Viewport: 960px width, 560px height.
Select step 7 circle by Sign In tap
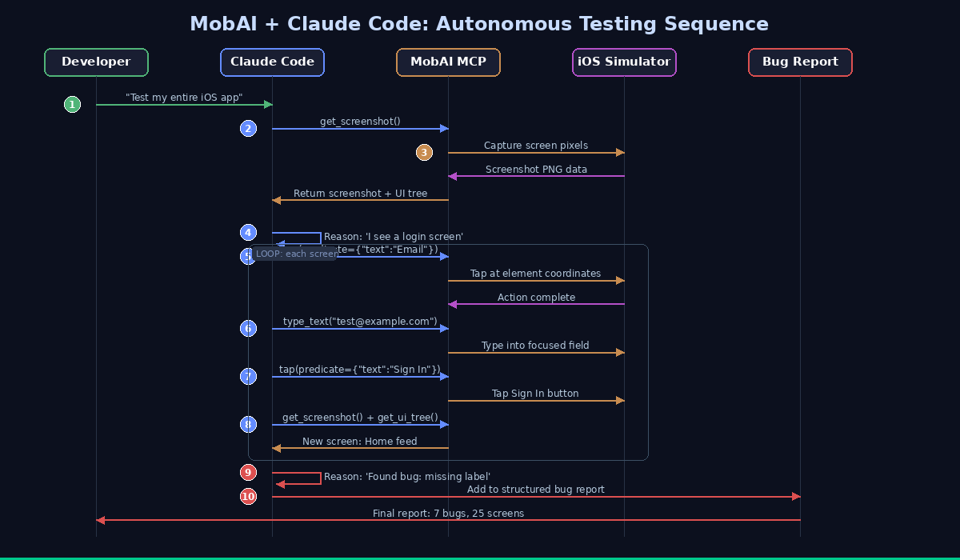(x=248, y=377)
